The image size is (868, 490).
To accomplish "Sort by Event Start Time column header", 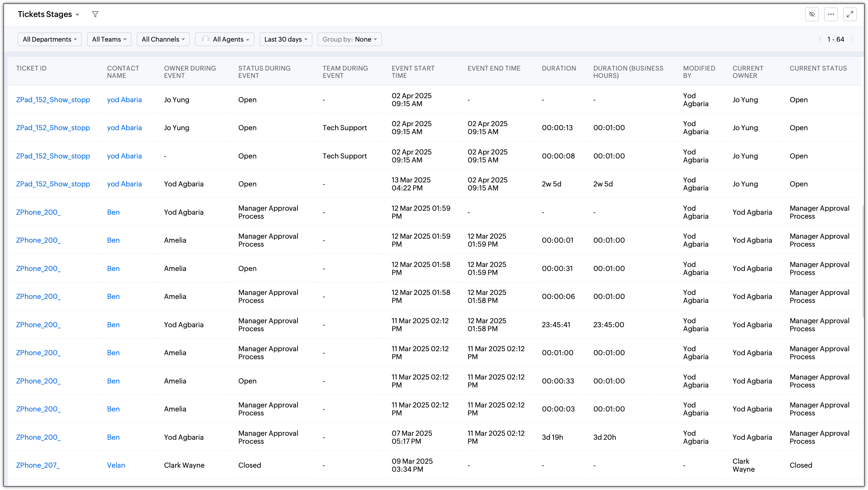I will click(x=413, y=72).
